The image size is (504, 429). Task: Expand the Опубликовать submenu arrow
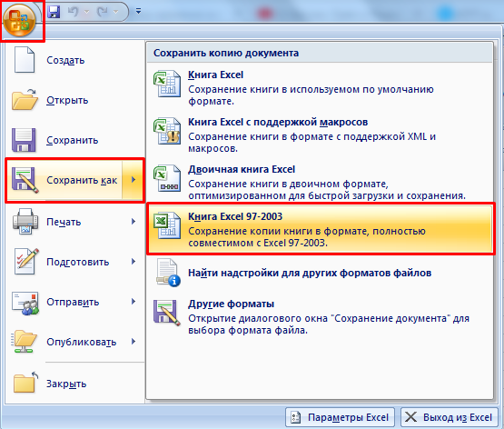pos(133,342)
